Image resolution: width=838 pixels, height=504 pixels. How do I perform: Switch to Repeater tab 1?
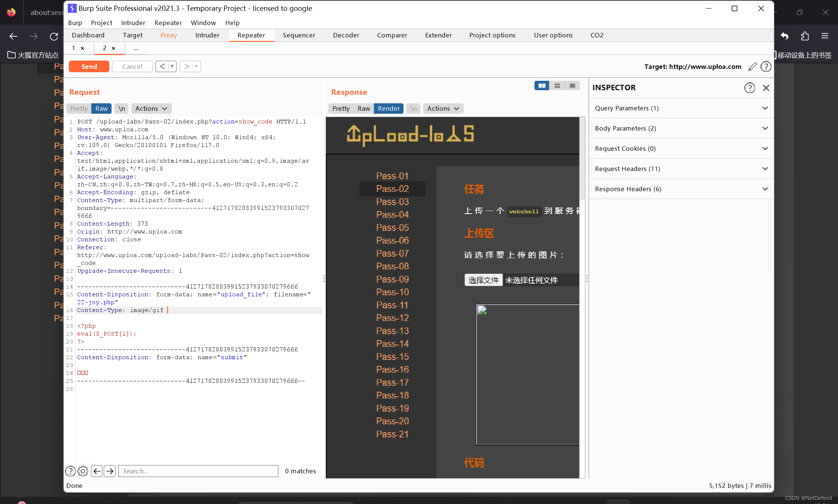tap(74, 48)
